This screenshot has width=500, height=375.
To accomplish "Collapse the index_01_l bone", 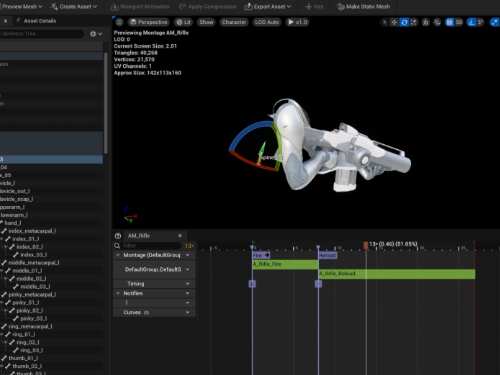I will 2,239.
